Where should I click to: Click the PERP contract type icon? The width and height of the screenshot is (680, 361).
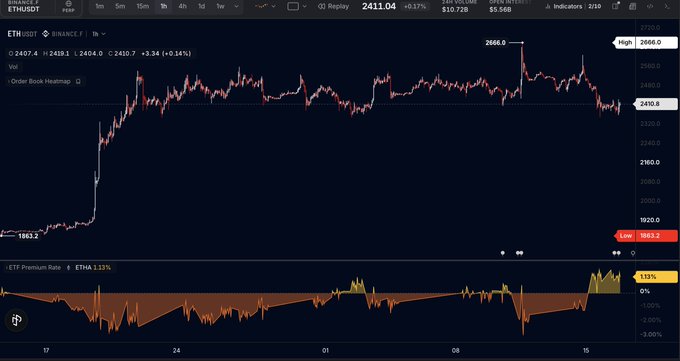pyautogui.click(x=68, y=7)
